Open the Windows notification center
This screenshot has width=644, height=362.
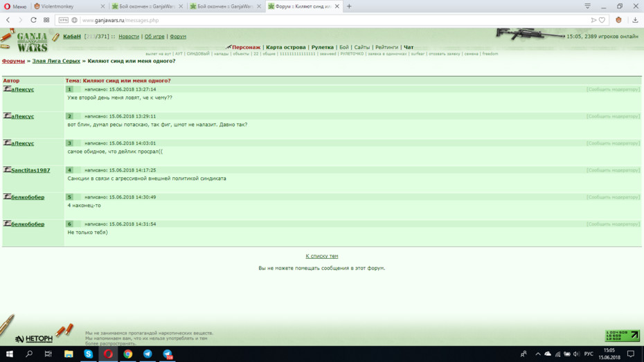pos(631,354)
